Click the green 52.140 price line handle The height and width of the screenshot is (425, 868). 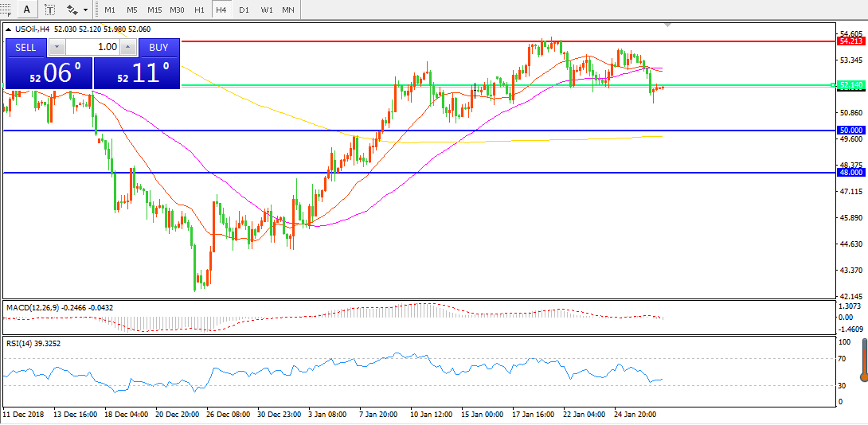[834, 85]
